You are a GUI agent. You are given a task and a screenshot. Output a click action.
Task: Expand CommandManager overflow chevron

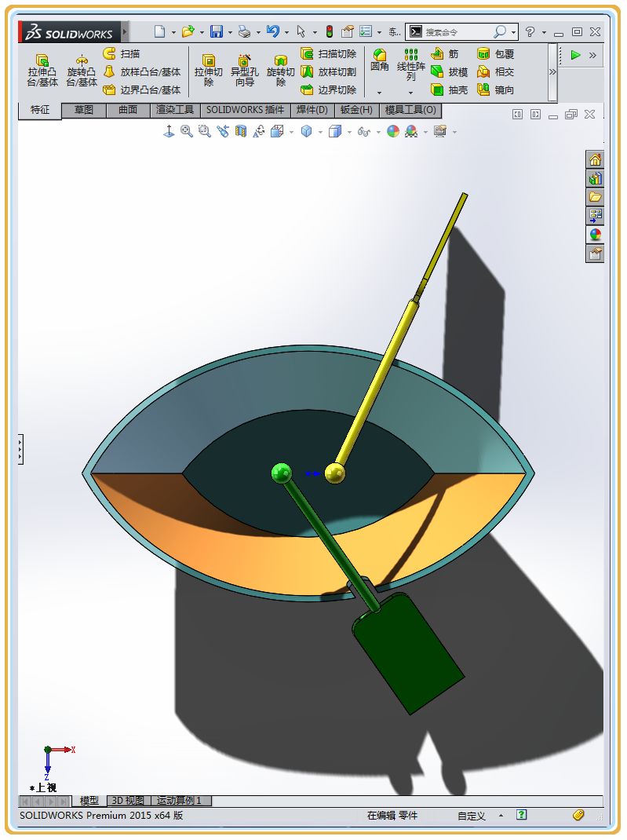[552, 72]
